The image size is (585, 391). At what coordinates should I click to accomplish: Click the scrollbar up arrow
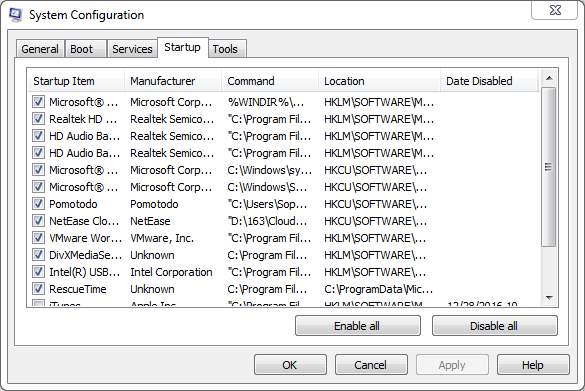[549, 78]
